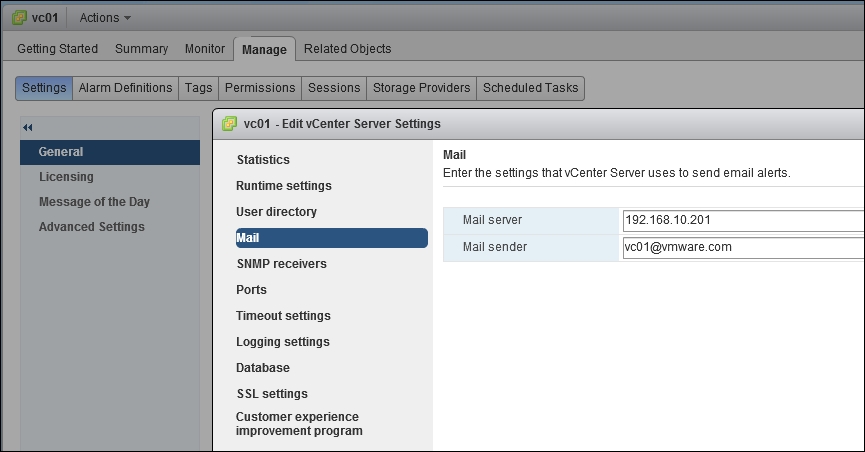Click the Mail sender label
This screenshot has width=865, height=452.
pos(495,247)
